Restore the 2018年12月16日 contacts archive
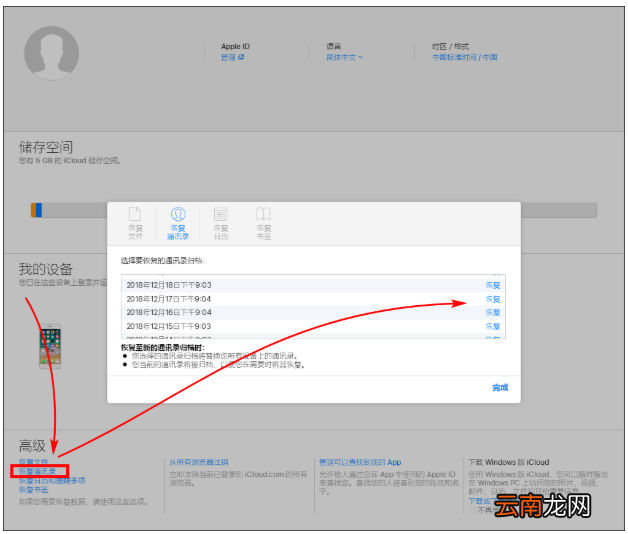Image resolution: width=628 pixels, height=534 pixels. point(493,312)
